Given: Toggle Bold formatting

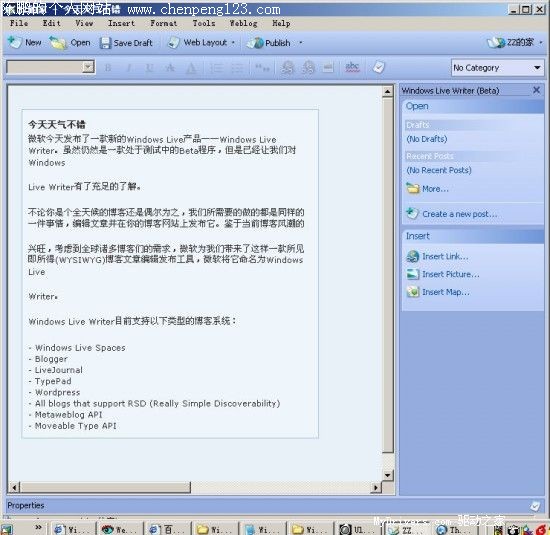Looking at the screenshot, I should (108, 68).
